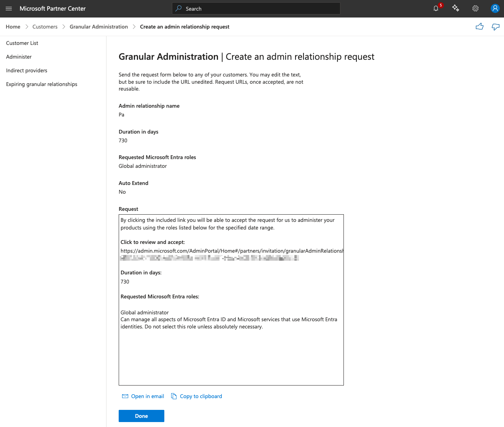Open the user account avatar

click(x=495, y=8)
